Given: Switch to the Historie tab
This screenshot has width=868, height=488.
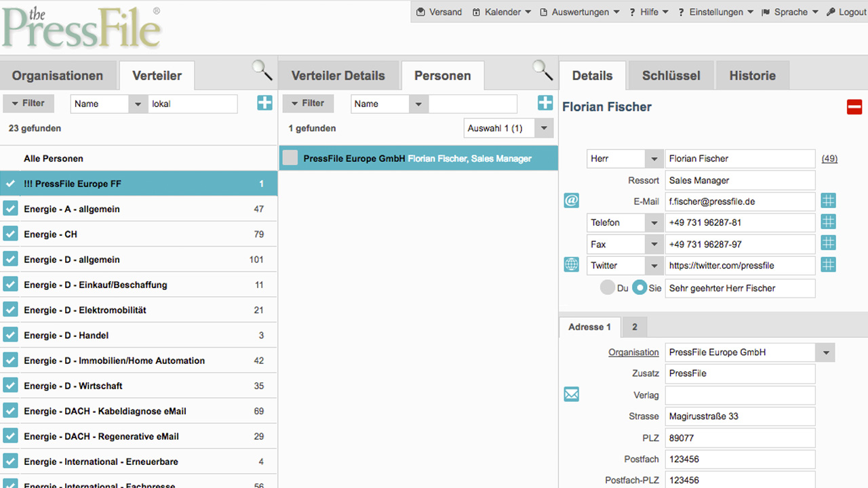Looking at the screenshot, I should point(753,75).
